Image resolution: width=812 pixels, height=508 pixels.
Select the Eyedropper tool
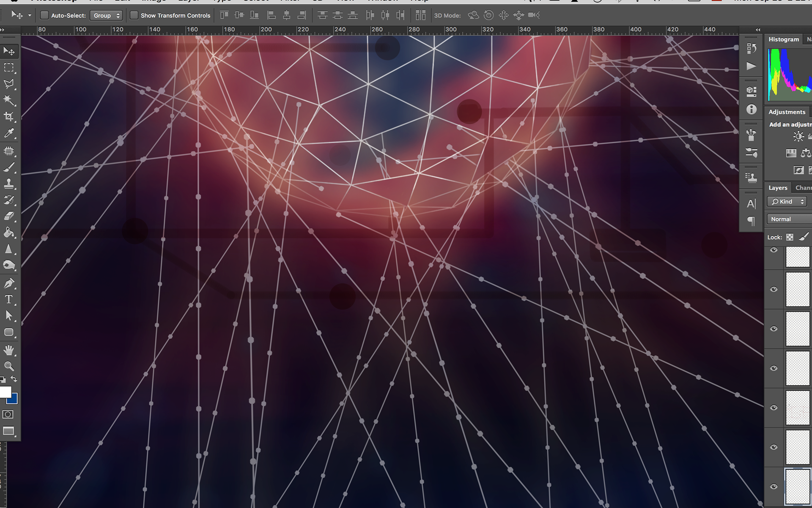(x=9, y=134)
